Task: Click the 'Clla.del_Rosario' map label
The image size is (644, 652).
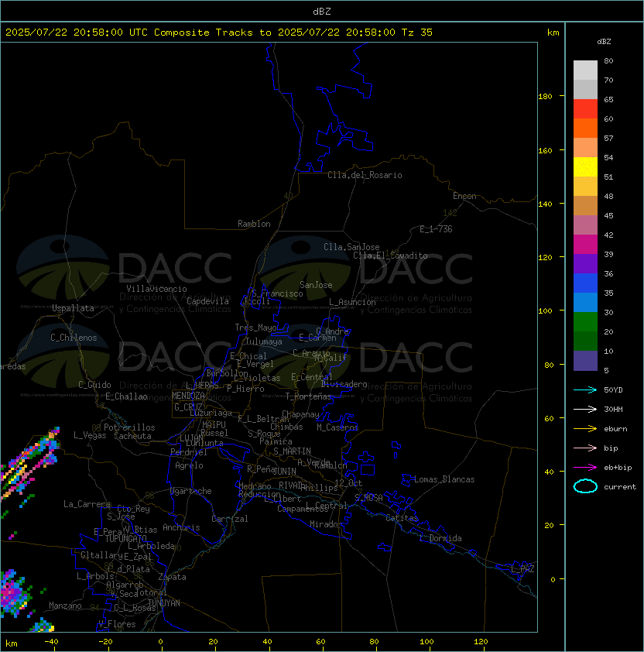Action: click(x=365, y=175)
